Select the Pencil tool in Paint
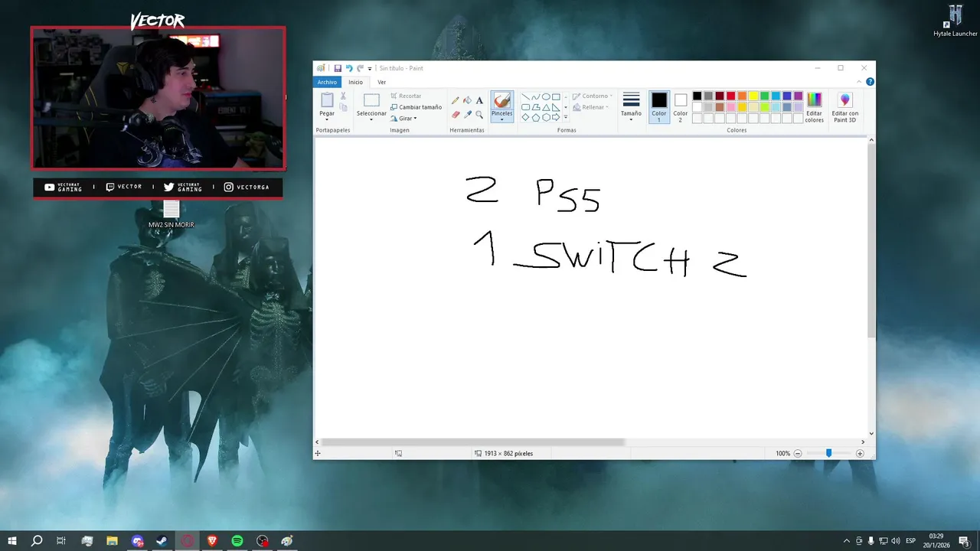Viewport: 980px width, 551px height. pos(456,100)
